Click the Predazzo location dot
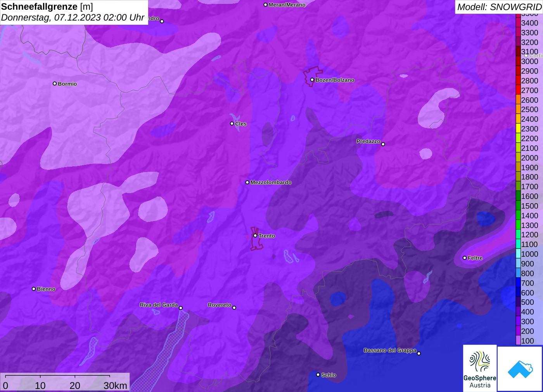This screenshot has height=392, width=543. (383, 144)
